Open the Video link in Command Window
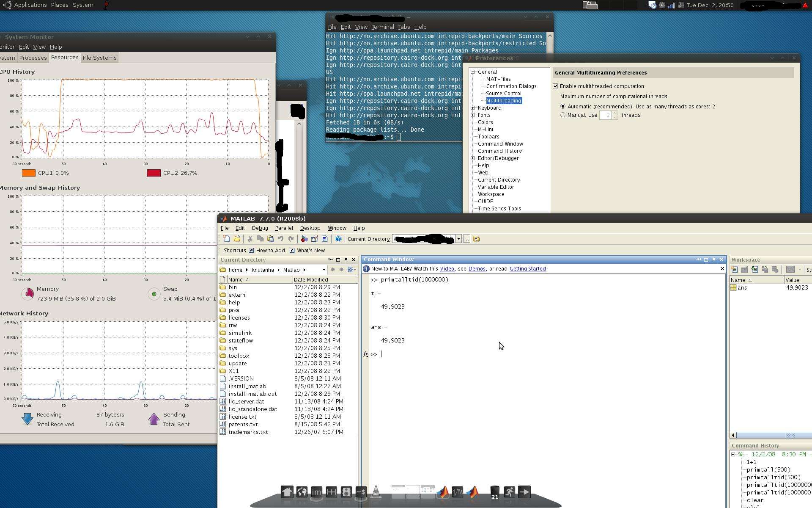Image resolution: width=812 pixels, height=508 pixels. tap(447, 269)
